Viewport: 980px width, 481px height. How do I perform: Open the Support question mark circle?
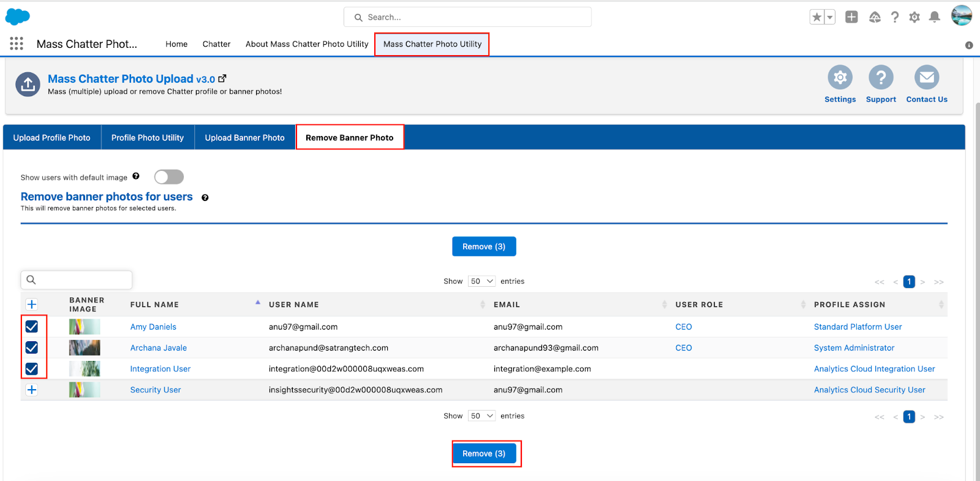pos(881,77)
